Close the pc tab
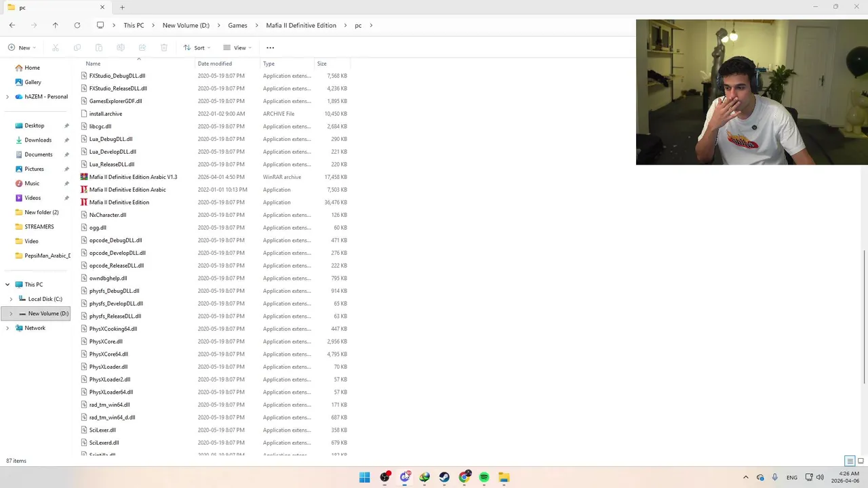Viewport: 868px width, 488px height. click(x=102, y=7)
